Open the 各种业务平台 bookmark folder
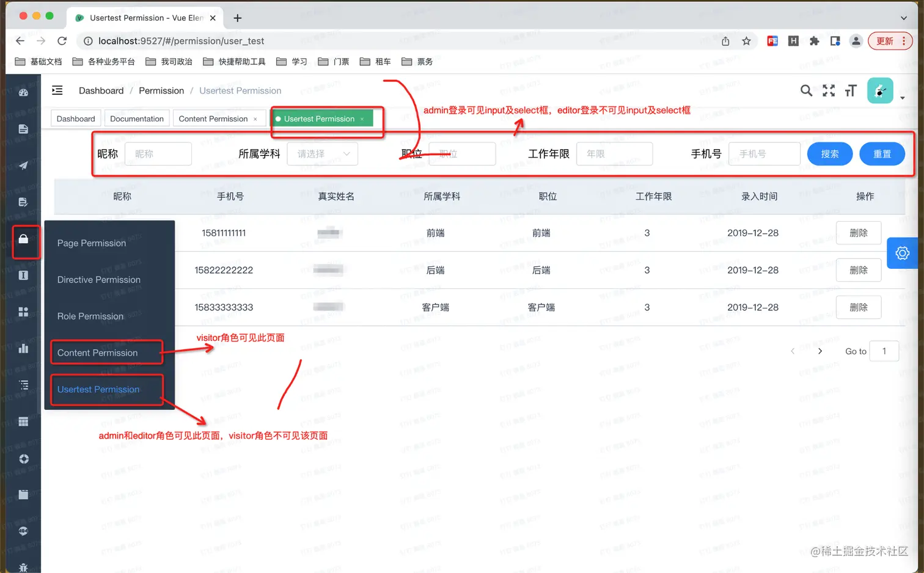This screenshot has width=924, height=573. (x=103, y=62)
